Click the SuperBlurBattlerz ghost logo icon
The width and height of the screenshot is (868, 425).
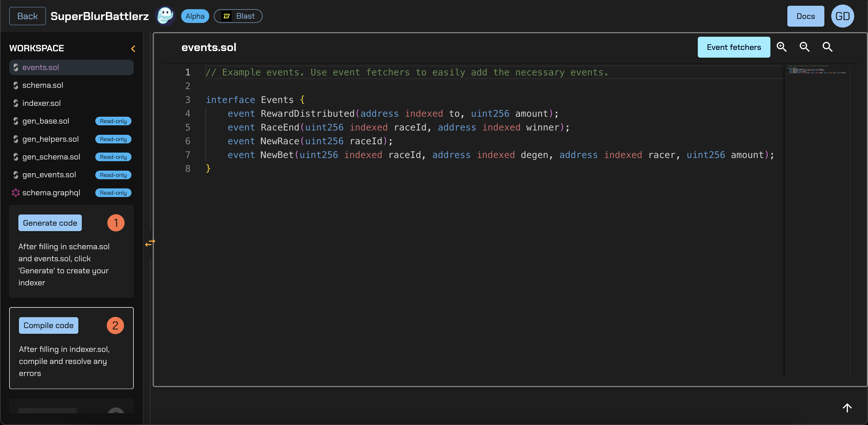pyautogui.click(x=165, y=16)
